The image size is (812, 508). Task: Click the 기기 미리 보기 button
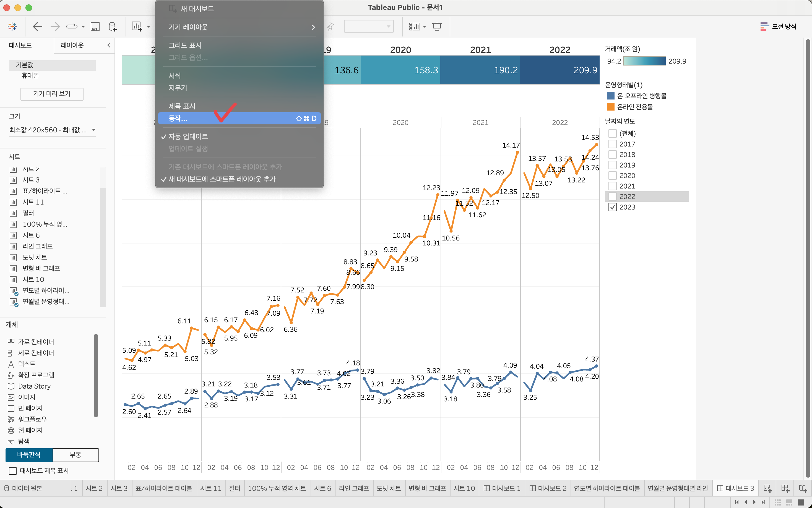[x=52, y=94]
